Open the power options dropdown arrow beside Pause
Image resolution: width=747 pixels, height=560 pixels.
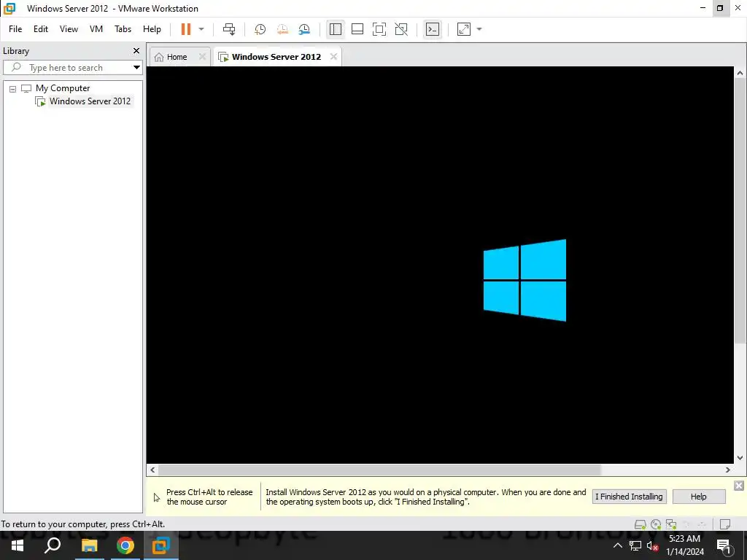[201, 29]
